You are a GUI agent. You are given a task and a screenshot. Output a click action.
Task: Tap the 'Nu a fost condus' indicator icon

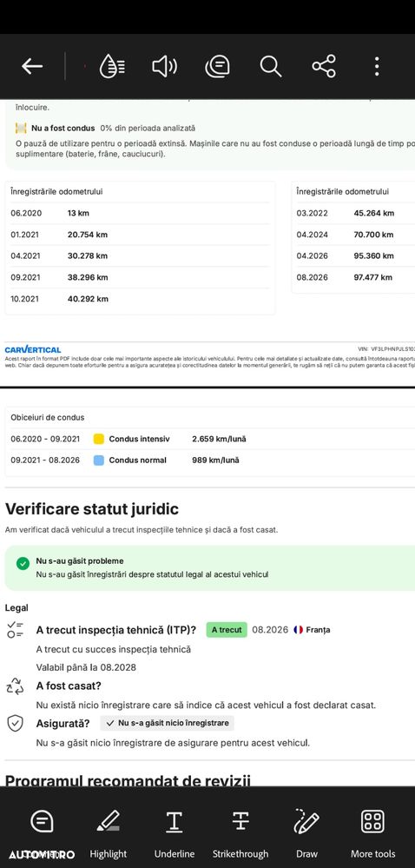click(x=21, y=128)
